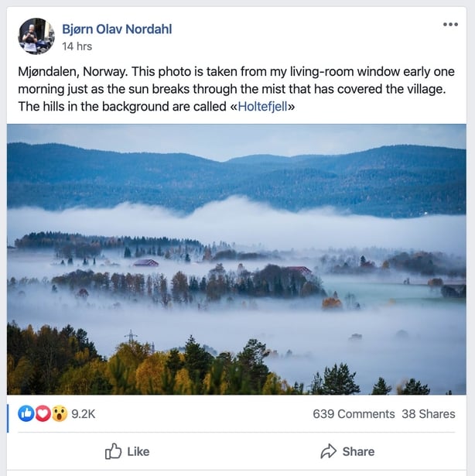Click the yellow Wow reaction emoji

(x=59, y=414)
